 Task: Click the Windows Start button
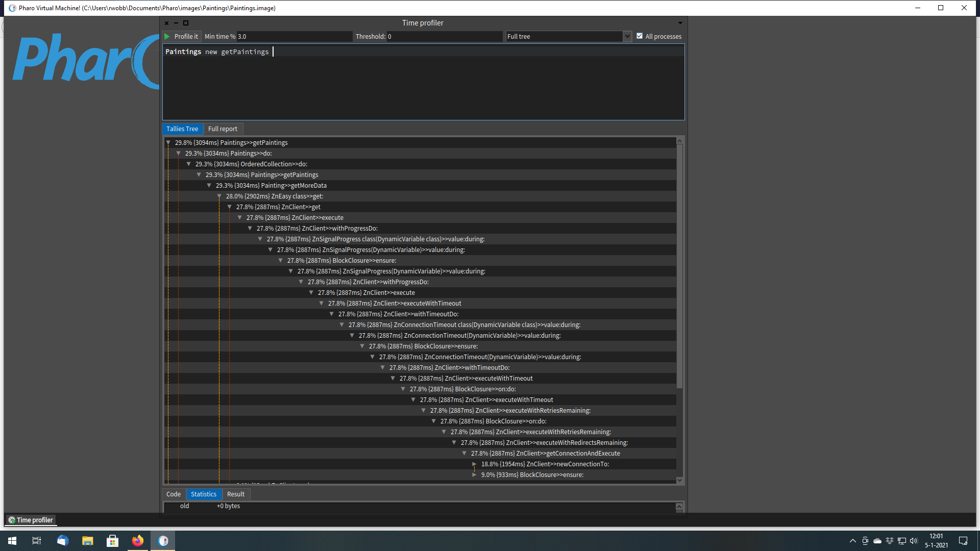(12, 541)
